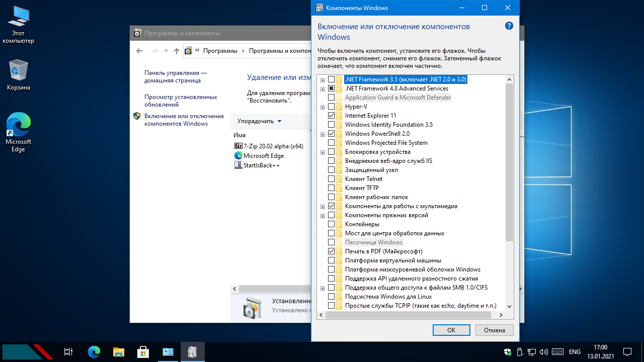Click the blue help question mark icon
644x362 pixels.
click(x=509, y=26)
